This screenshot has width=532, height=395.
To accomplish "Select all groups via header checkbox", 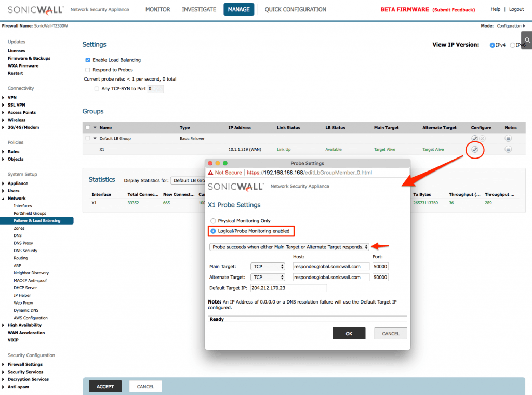I will (x=87, y=127).
